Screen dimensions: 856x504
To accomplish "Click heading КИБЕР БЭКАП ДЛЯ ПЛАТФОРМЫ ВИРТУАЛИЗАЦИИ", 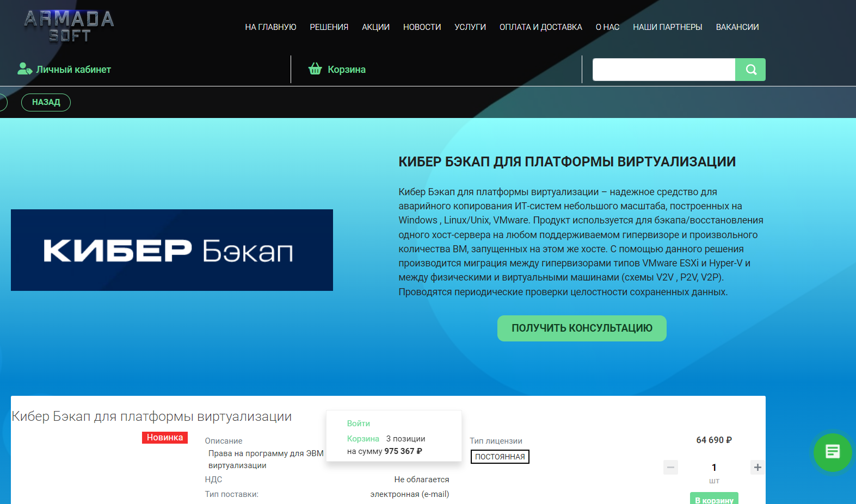I will pyautogui.click(x=567, y=162).
